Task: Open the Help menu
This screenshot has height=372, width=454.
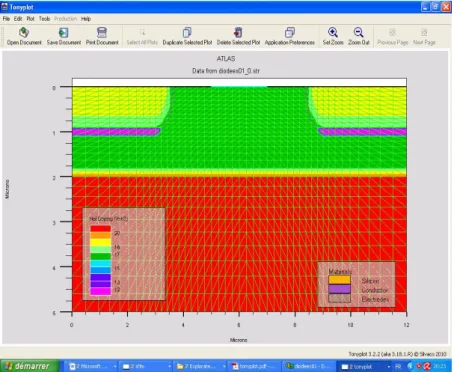Action: pos(86,19)
